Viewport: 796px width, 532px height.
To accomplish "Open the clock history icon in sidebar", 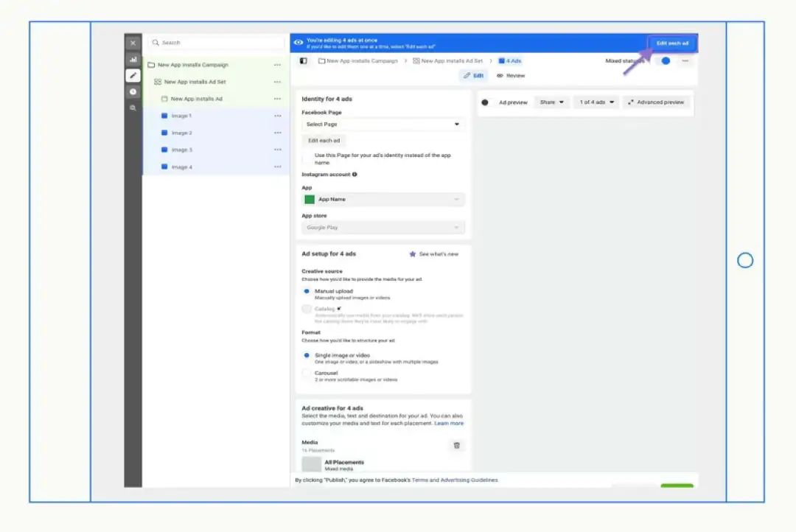I will point(133,92).
